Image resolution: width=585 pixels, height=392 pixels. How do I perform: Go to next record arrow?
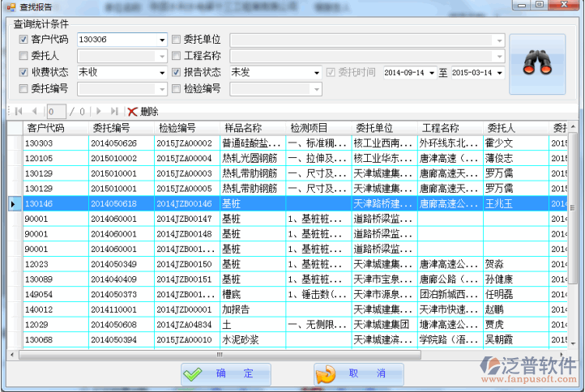(99, 111)
